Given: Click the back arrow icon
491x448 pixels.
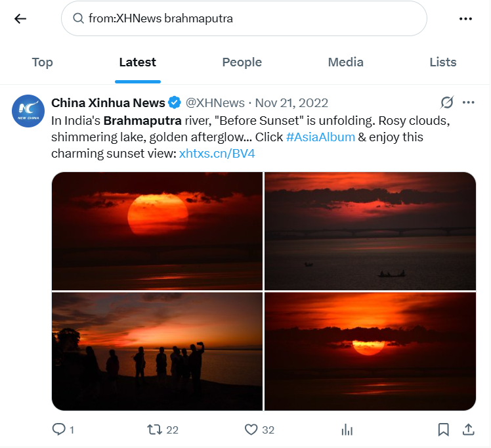Looking at the screenshot, I should tap(20, 18).
